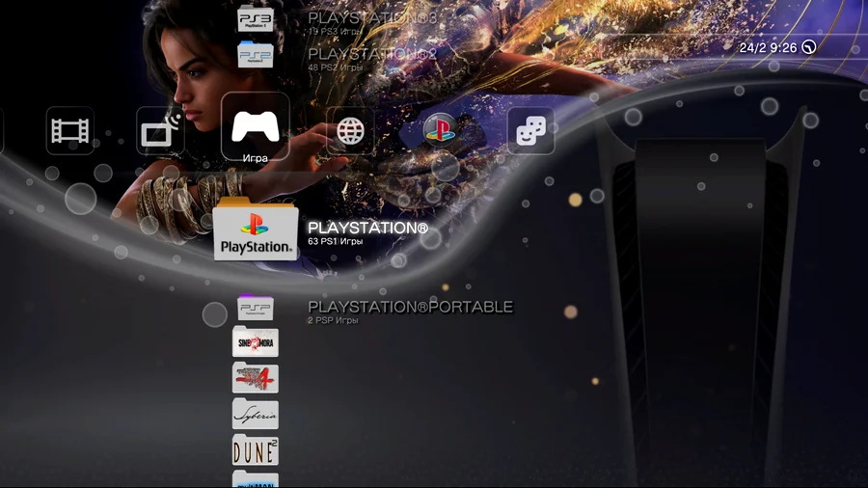
Task: Select the PLAYSTATION®2 title text
Action: 372,54
